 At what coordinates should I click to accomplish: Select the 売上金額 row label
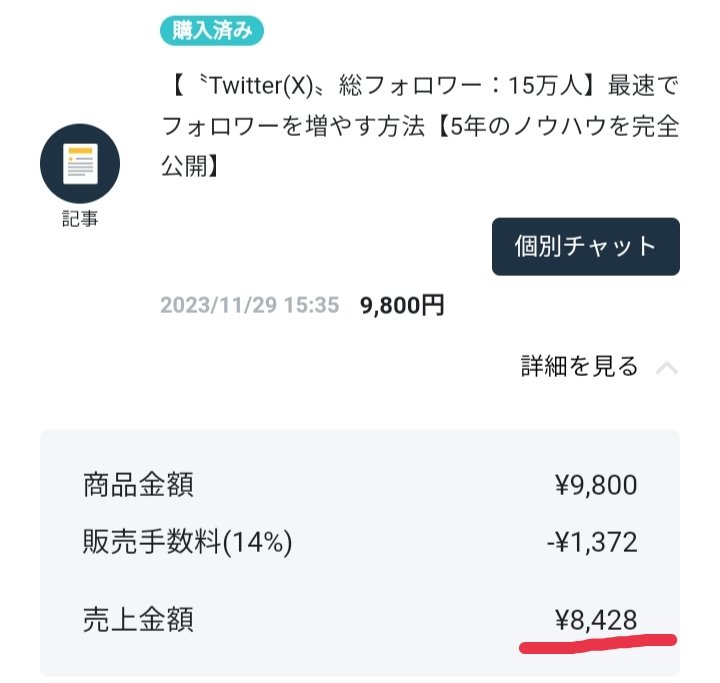coord(138,620)
